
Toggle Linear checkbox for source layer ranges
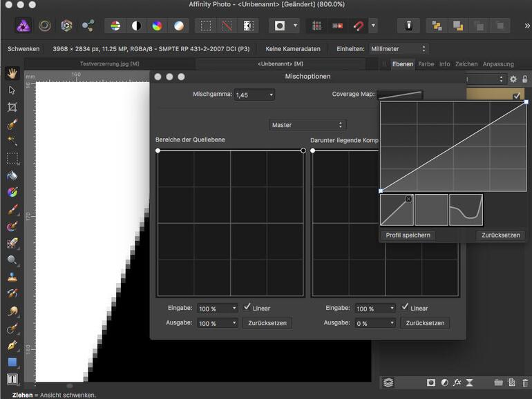[247, 308]
